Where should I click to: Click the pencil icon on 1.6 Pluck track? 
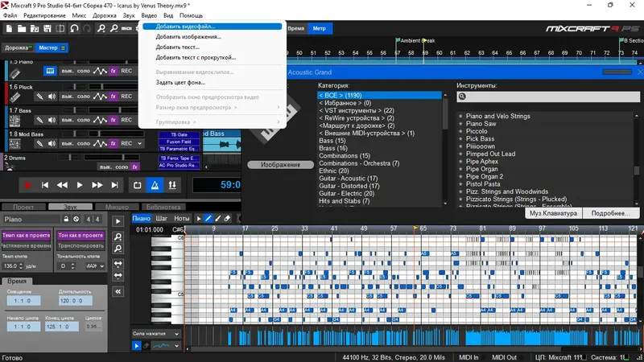[x=39, y=97]
